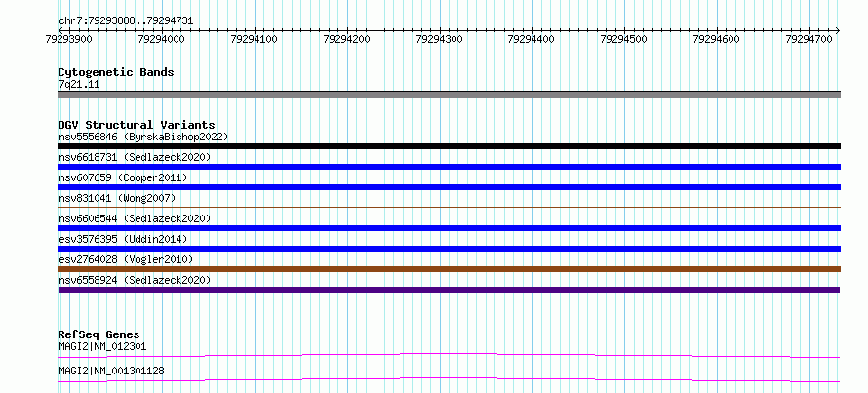Image resolution: width=868 pixels, height=393 pixels.
Task: Click the blue nsv607659 variant bar
Action: point(449,187)
